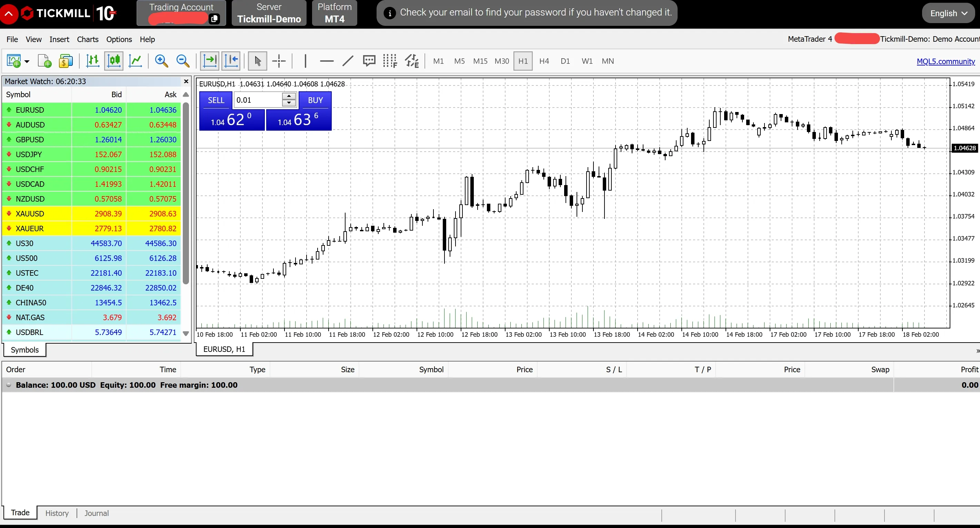Open the Help menu
The height and width of the screenshot is (528, 980).
(147, 39)
